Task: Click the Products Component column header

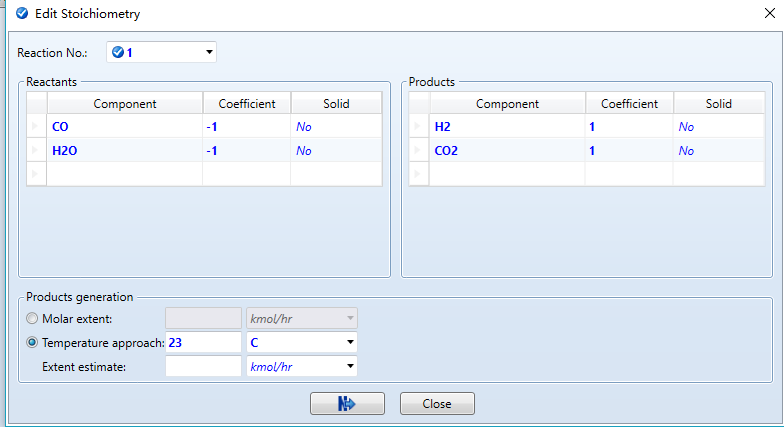Action: 507,104
